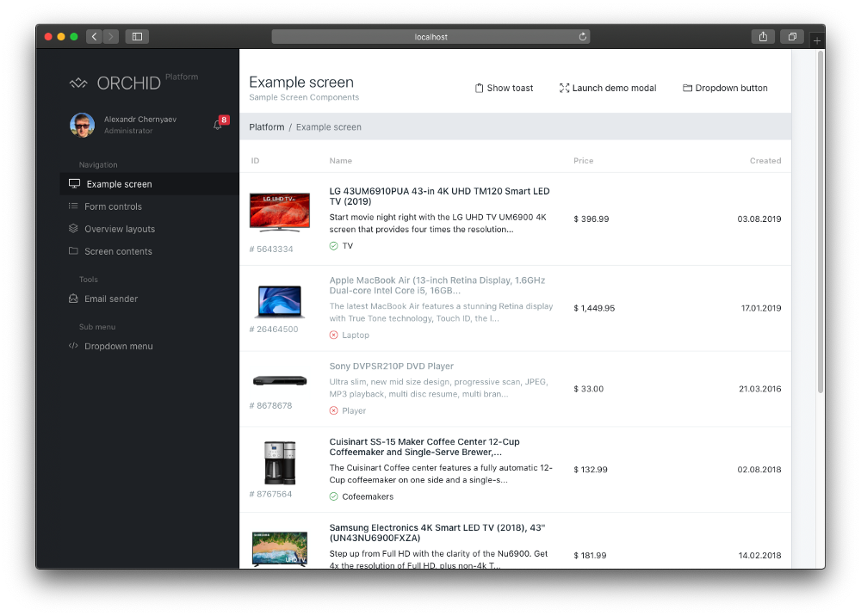Click the Apple MacBook Air product title

[x=437, y=286]
